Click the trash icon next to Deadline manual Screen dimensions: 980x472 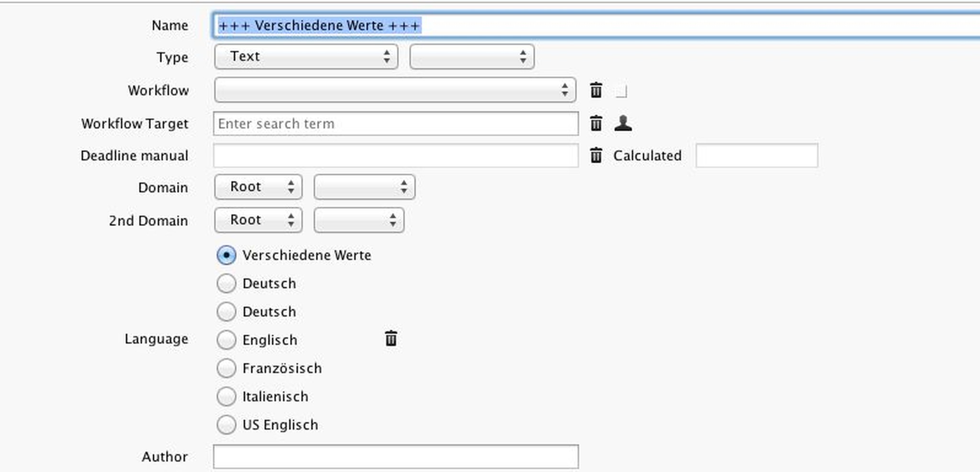596,156
